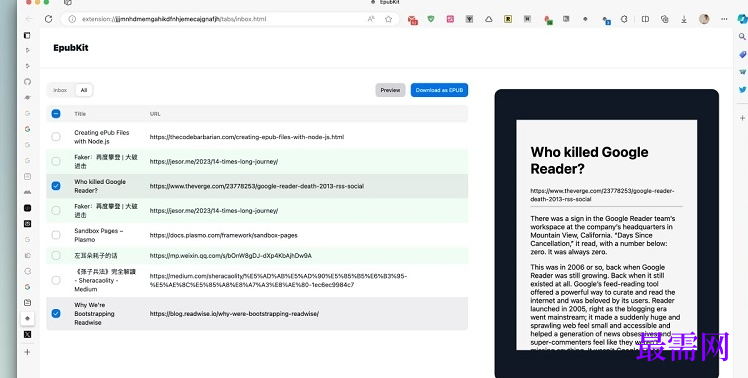
Task: Check the 左耳朵耗子的话 row checkbox
Action: pos(56,255)
